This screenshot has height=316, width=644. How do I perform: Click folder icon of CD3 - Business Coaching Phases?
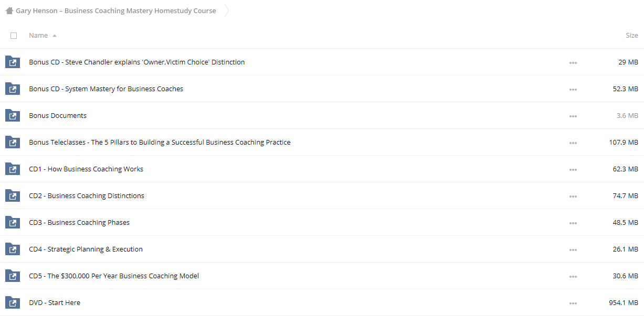12,222
